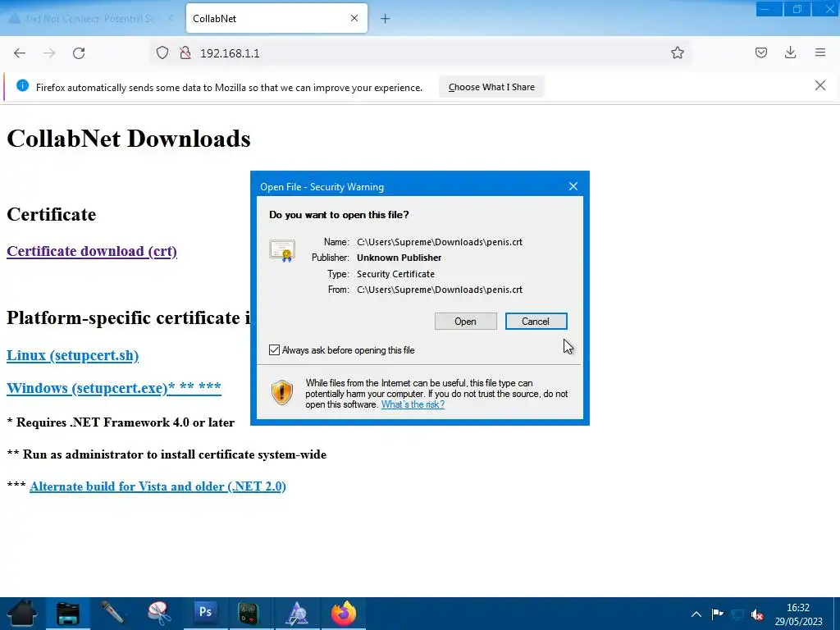
Task: Open the calculator-like app on taskbar
Action: [x=249, y=614]
